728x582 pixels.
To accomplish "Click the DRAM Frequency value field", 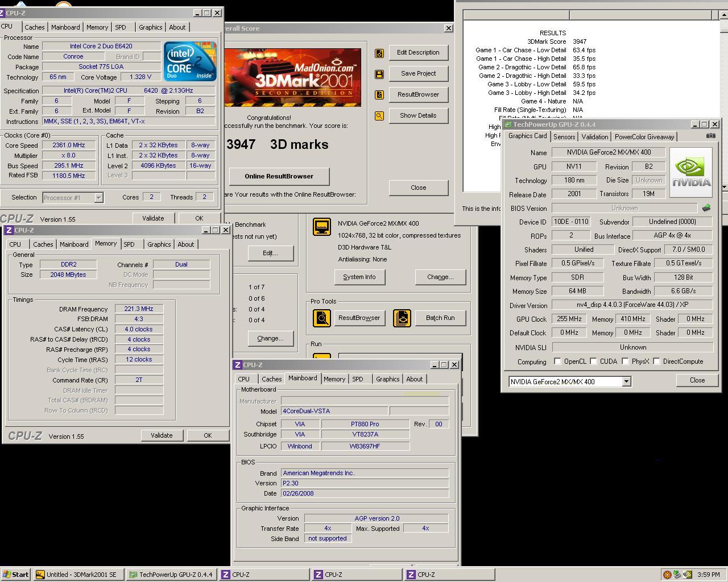I will click(x=139, y=309).
